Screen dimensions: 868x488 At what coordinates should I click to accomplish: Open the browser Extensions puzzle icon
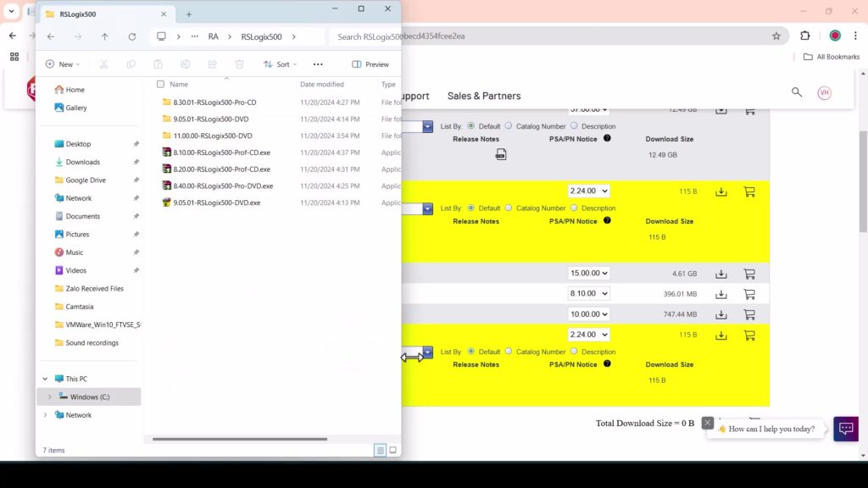click(x=805, y=36)
